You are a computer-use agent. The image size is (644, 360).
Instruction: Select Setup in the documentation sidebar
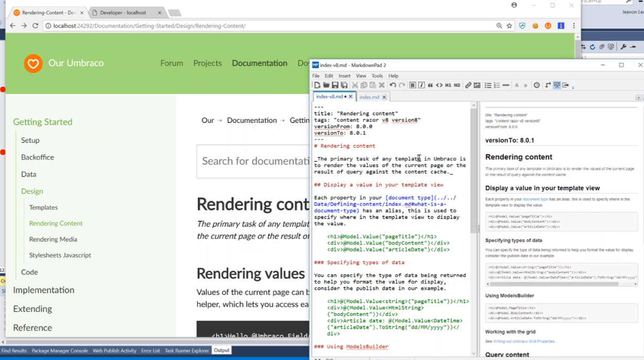coord(30,140)
